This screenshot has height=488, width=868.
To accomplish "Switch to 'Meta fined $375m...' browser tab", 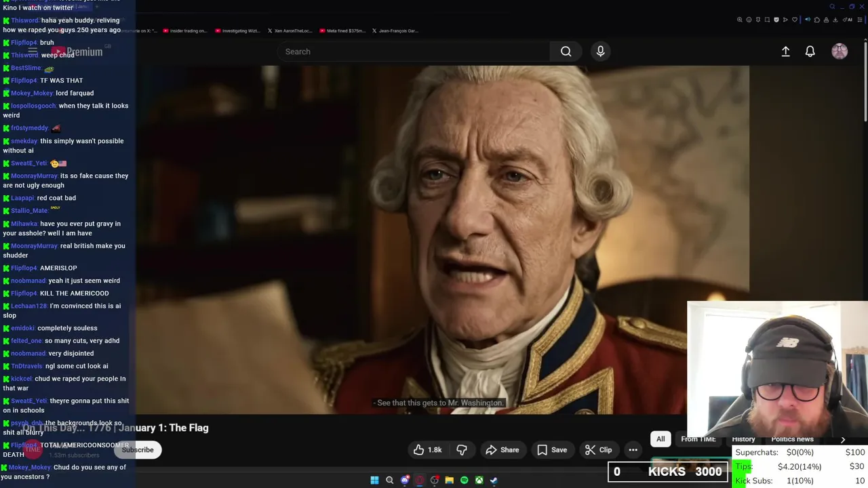I will [x=342, y=30].
